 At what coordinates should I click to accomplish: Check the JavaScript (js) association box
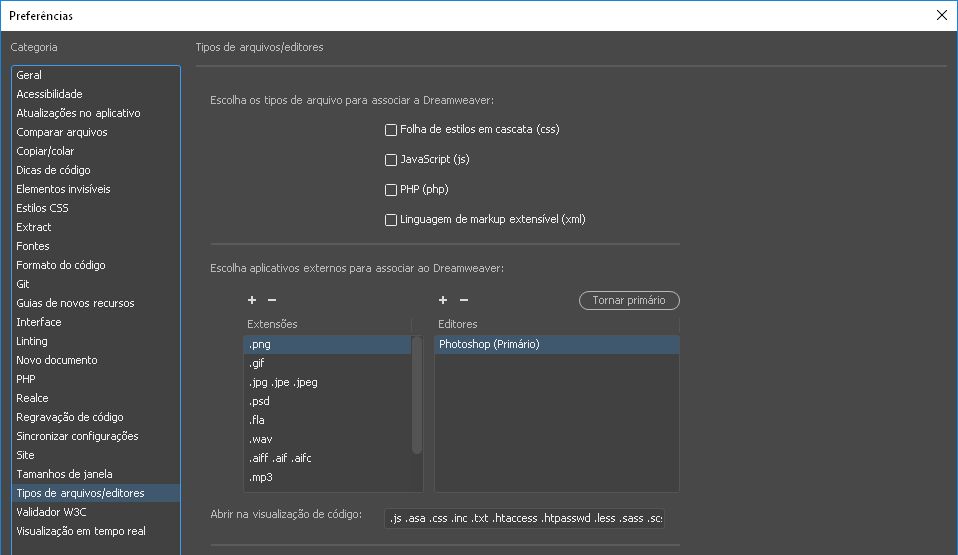[391, 160]
